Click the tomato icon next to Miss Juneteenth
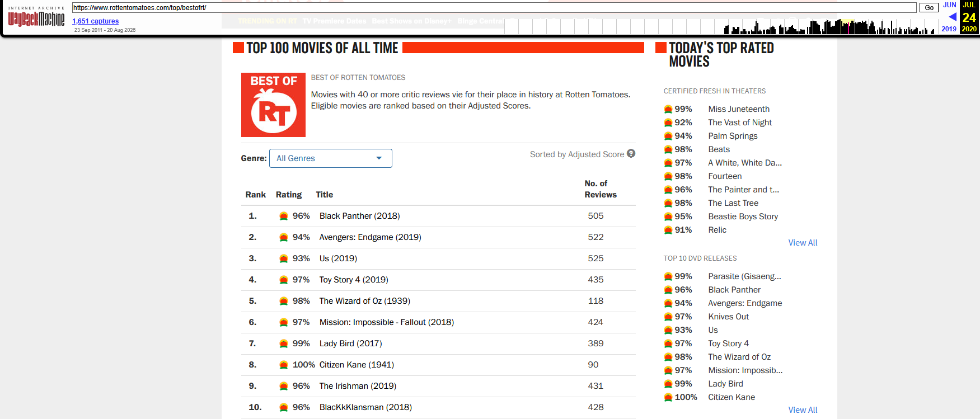 (668, 109)
